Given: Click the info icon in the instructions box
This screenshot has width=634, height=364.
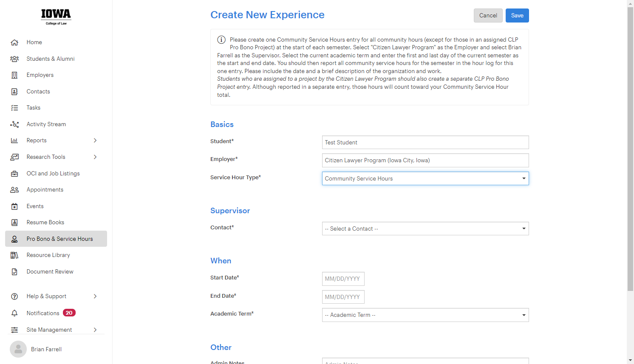Looking at the screenshot, I should tap(221, 40).
